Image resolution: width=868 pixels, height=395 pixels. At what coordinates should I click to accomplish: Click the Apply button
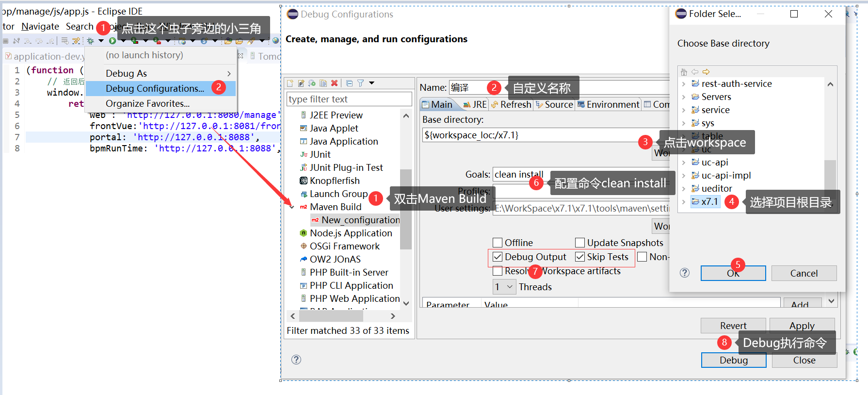click(802, 326)
